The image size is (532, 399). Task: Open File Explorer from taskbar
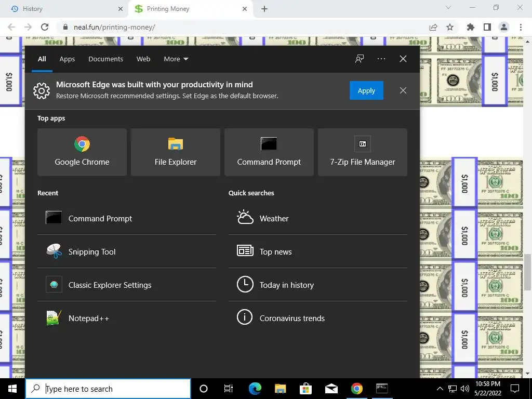coord(280,389)
